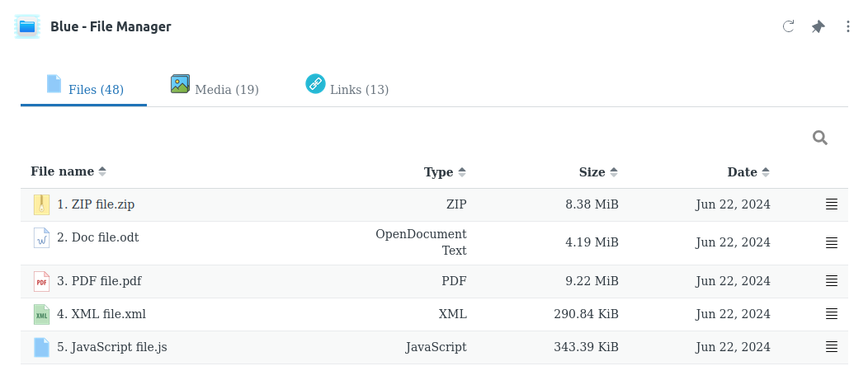Click the XML file type icon
868x366 pixels.
tap(41, 314)
